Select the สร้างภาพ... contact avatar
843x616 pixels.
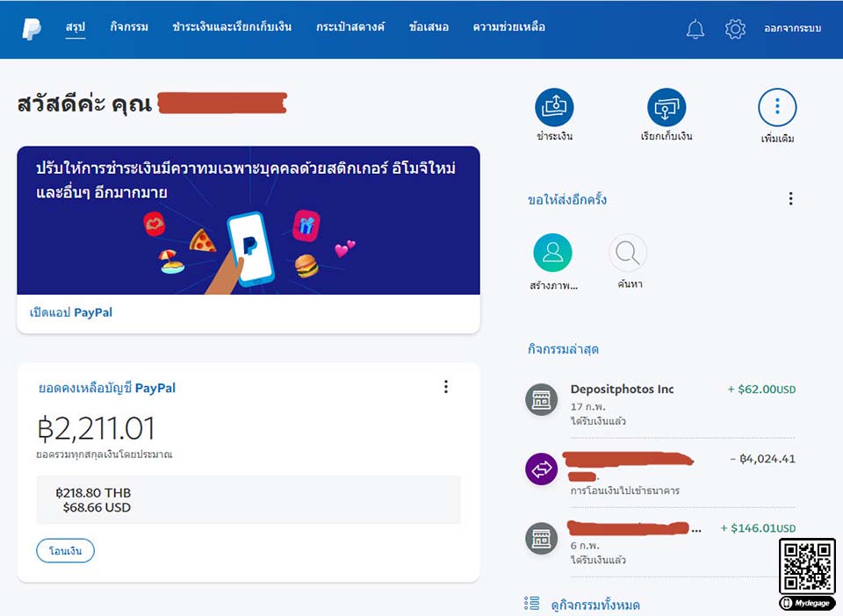[552, 253]
